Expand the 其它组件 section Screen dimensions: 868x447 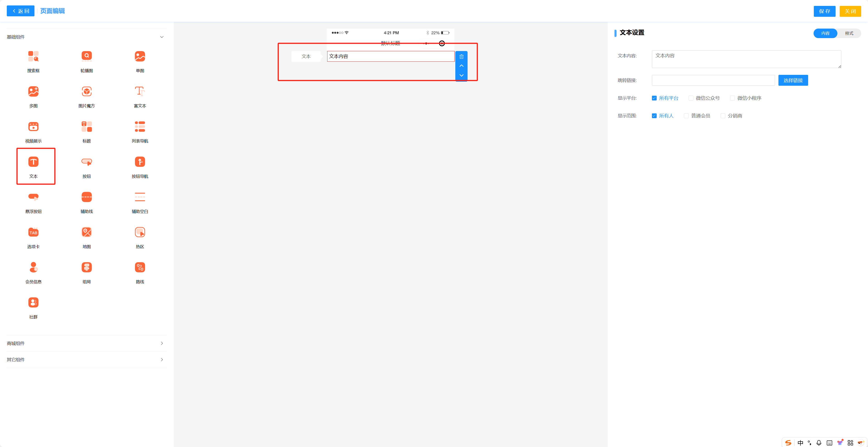(x=162, y=360)
